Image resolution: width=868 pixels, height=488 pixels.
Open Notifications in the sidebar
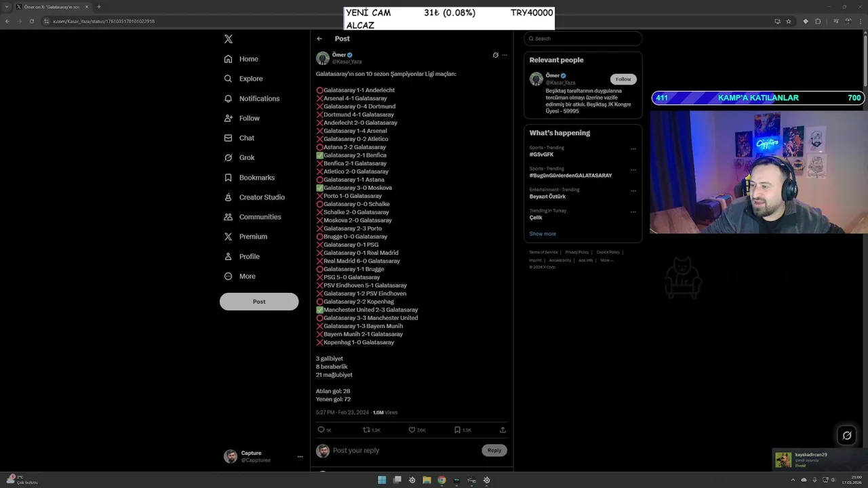click(252, 98)
